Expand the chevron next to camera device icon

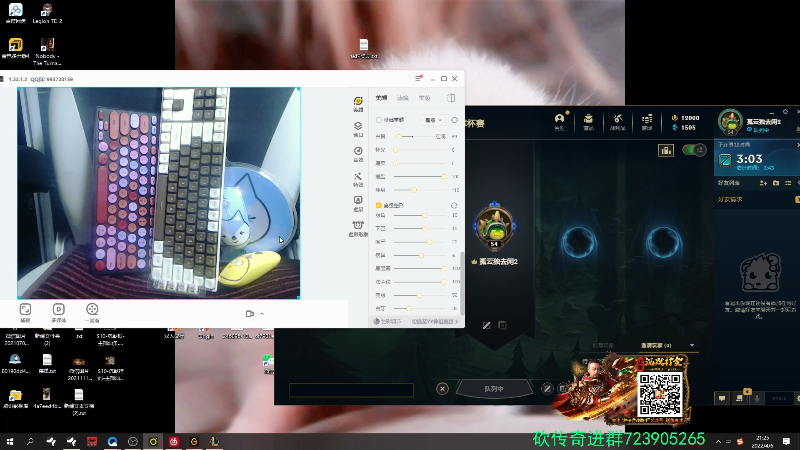(262, 314)
